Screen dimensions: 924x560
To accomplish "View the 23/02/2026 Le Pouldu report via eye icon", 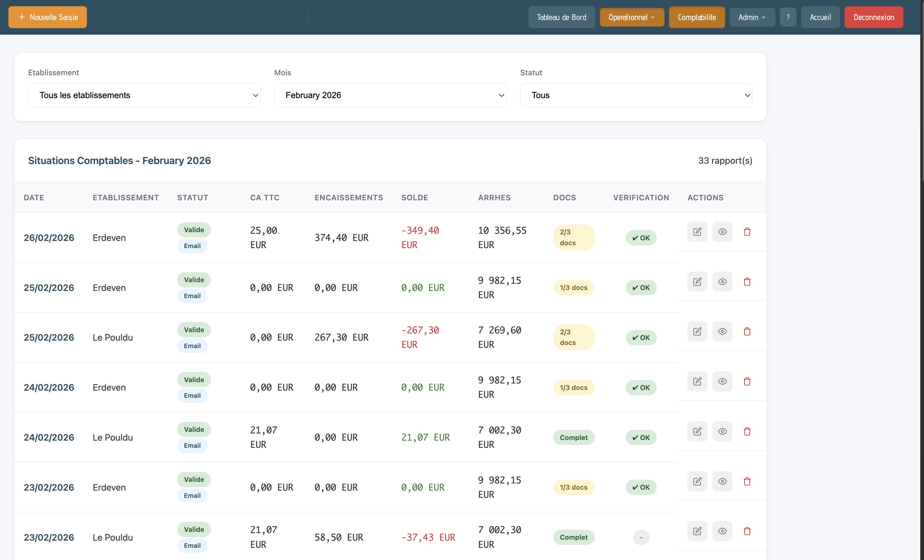I will tap(722, 531).
